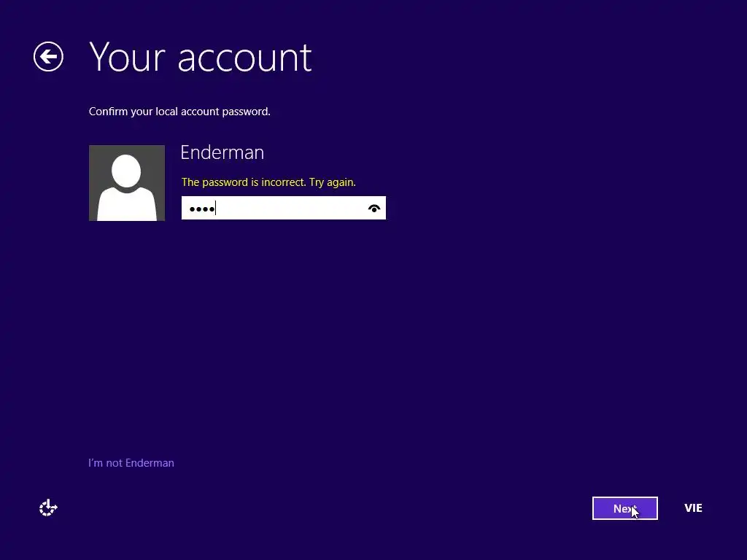747x560 pixels.
Task: Click the Enderman account avatar picture
Action: point(127,183)
